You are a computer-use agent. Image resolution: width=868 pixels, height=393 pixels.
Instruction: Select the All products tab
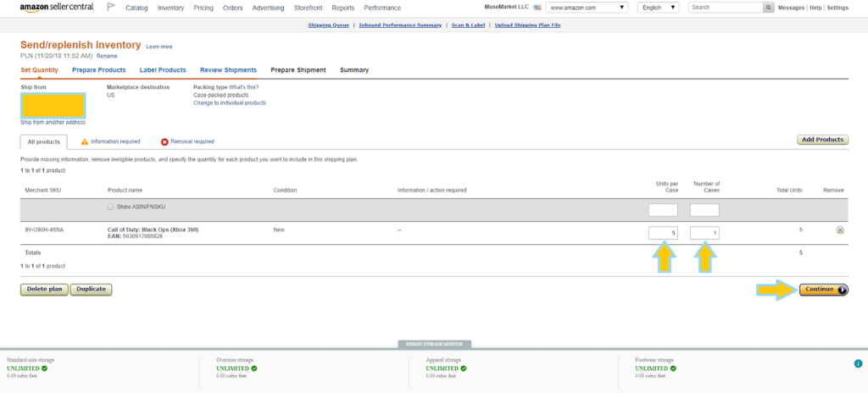click(x=44, y=141)
